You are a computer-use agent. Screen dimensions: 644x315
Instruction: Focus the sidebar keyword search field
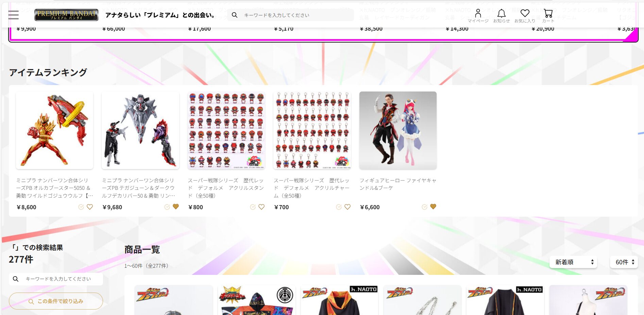56,279
